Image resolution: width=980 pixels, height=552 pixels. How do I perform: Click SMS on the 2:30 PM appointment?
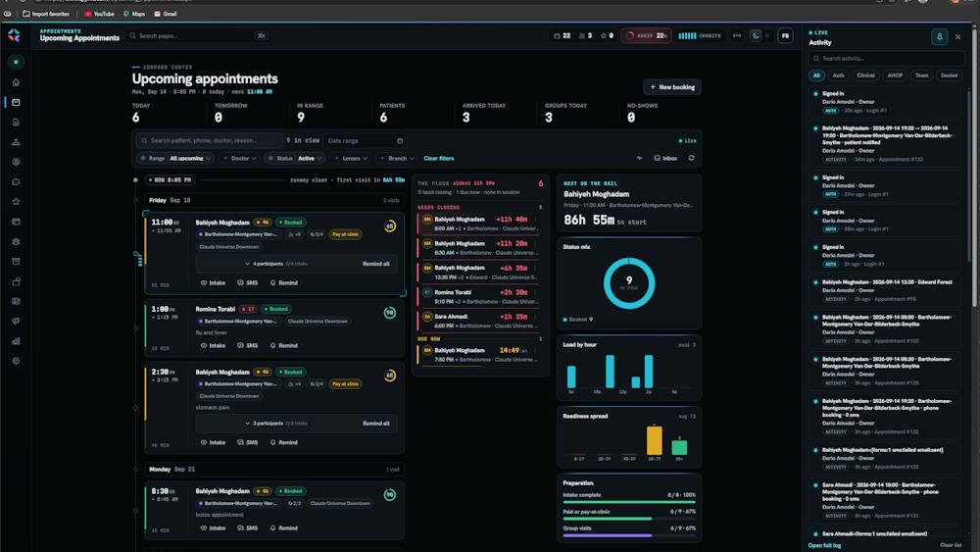pyautogui.click(x=248, y=442)
